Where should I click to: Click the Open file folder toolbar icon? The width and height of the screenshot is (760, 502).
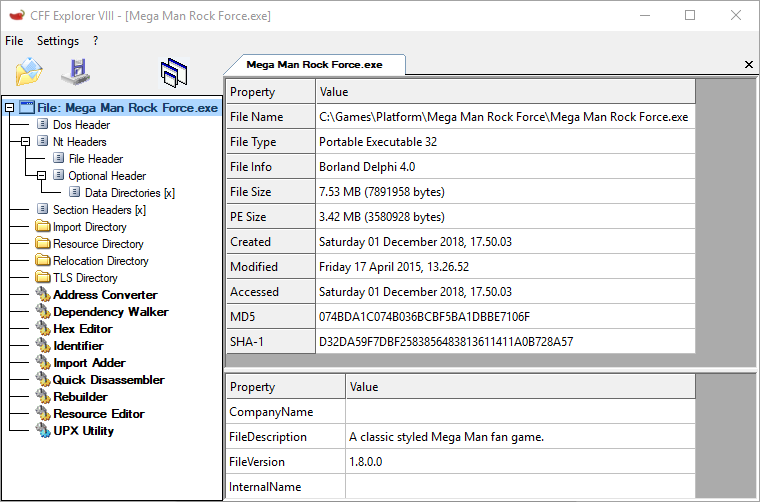(29, 71)
